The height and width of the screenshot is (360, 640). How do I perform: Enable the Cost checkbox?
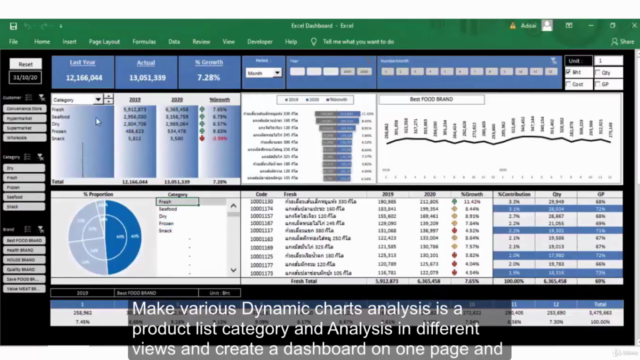(569, 84)
